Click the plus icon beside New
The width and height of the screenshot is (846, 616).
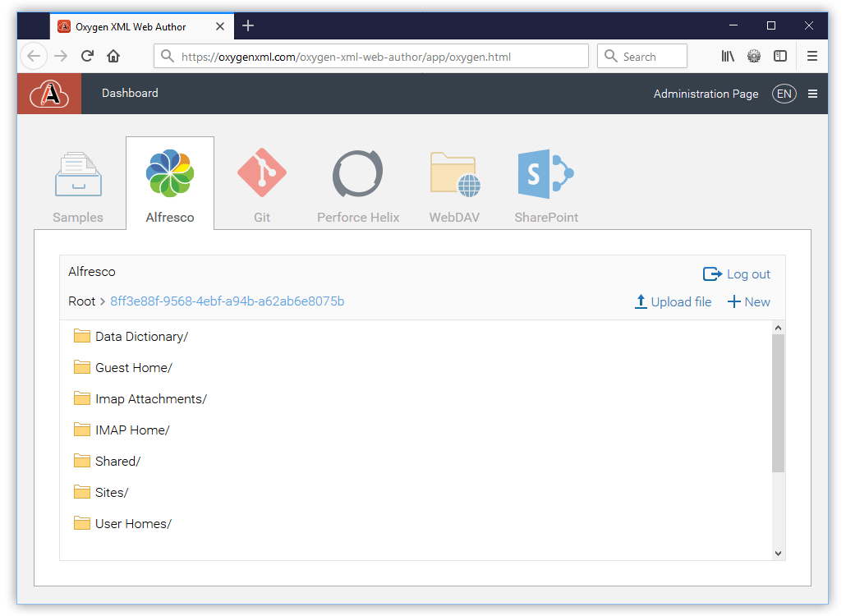click(733, 302)
